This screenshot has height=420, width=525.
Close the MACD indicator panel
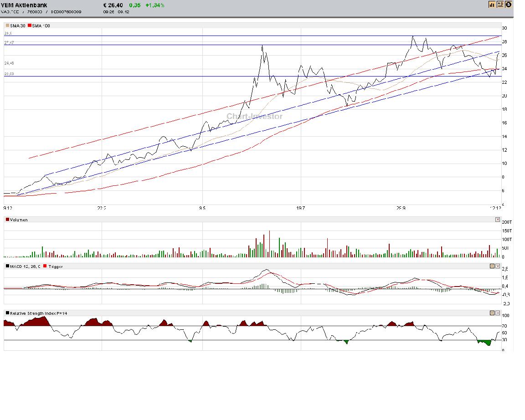(x=498, y=266)
